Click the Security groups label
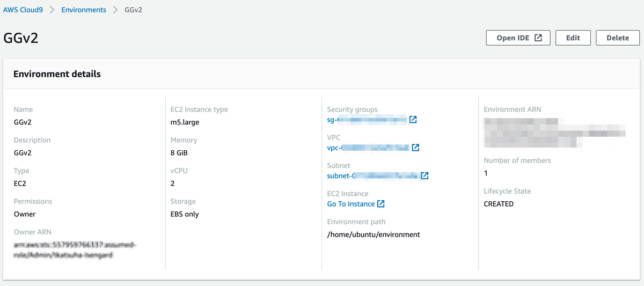This screenshot has height=286, width=644. click(353, 109)
